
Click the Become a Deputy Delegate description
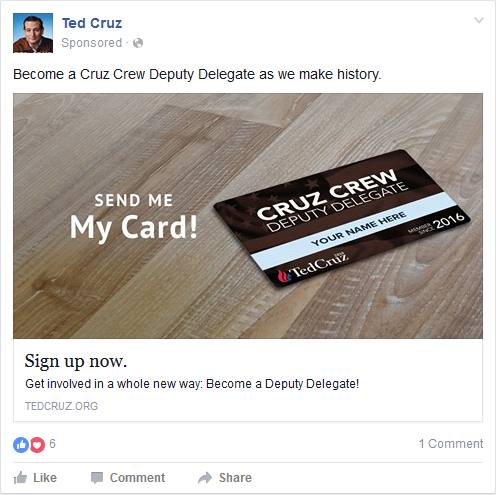192,384
